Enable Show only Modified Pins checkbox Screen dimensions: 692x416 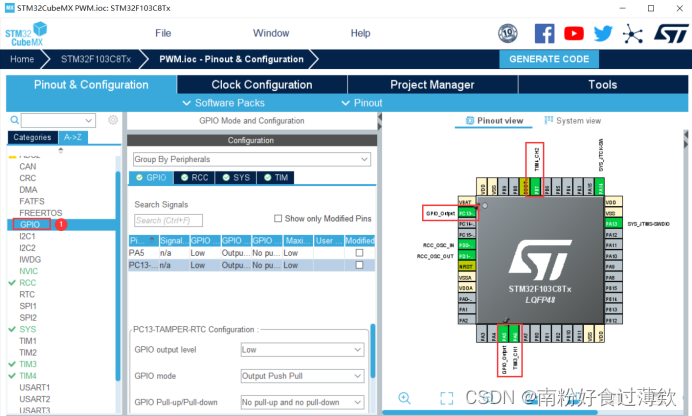278,218
